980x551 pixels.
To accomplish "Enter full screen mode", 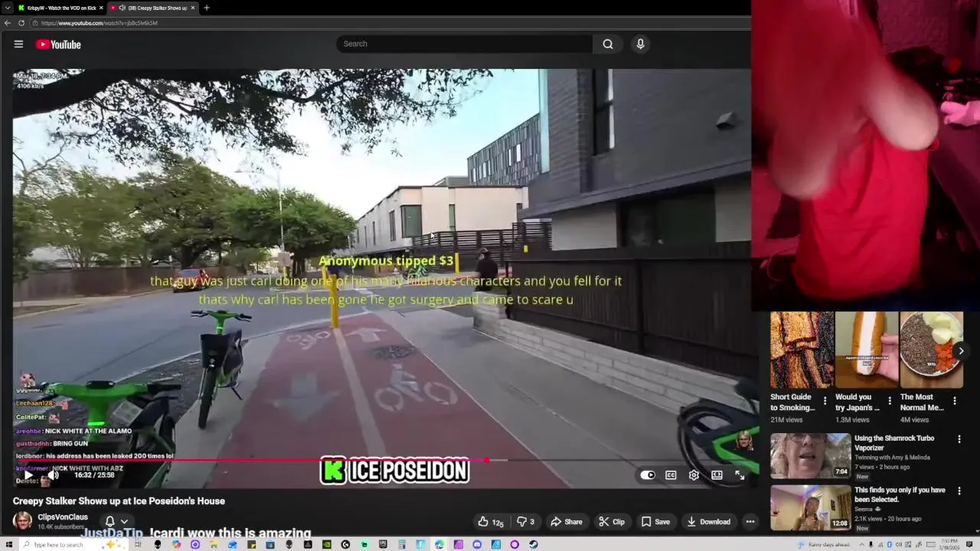I will [x=740, y=475].
